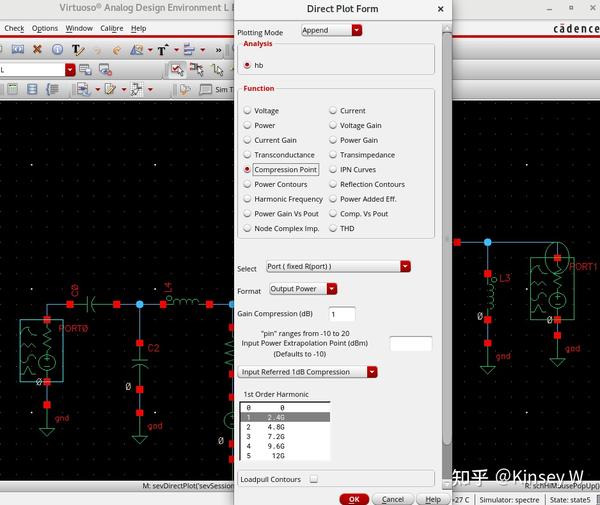This screenshot has height=505, width=600.
Task: Open object properties info icon
Action: [57, 49]
